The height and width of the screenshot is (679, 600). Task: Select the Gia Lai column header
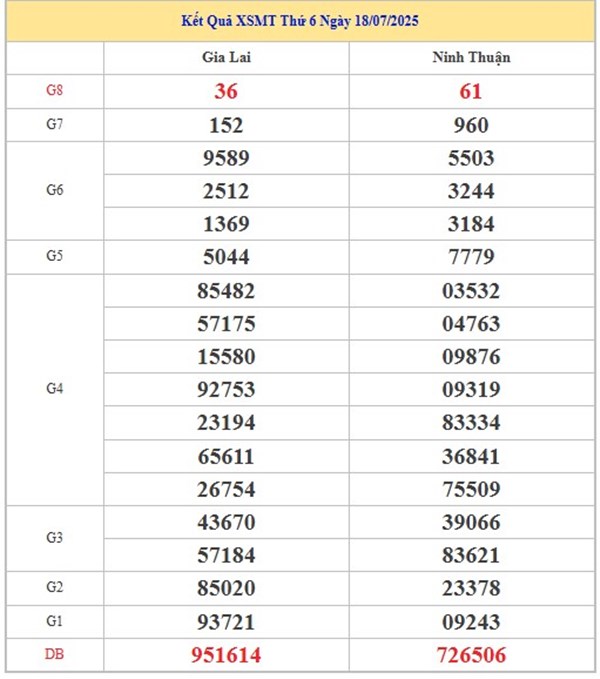(x=226, y=57)
